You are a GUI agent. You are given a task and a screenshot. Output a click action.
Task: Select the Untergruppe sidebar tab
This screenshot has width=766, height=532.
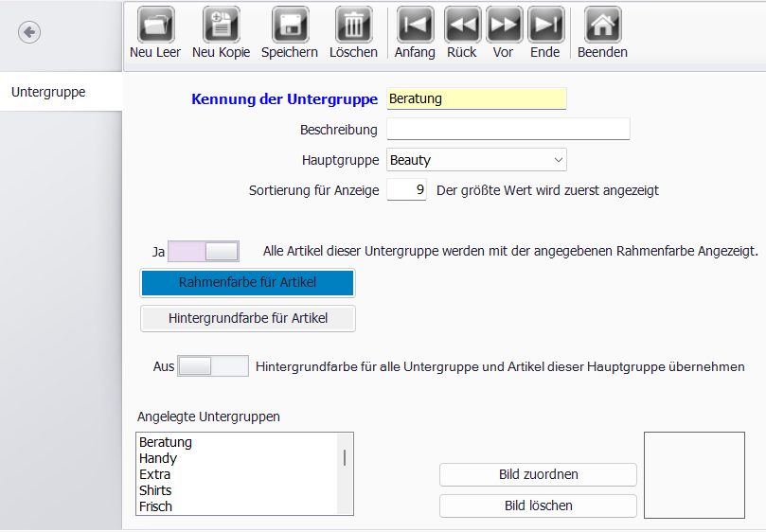[x=61, y=93]
